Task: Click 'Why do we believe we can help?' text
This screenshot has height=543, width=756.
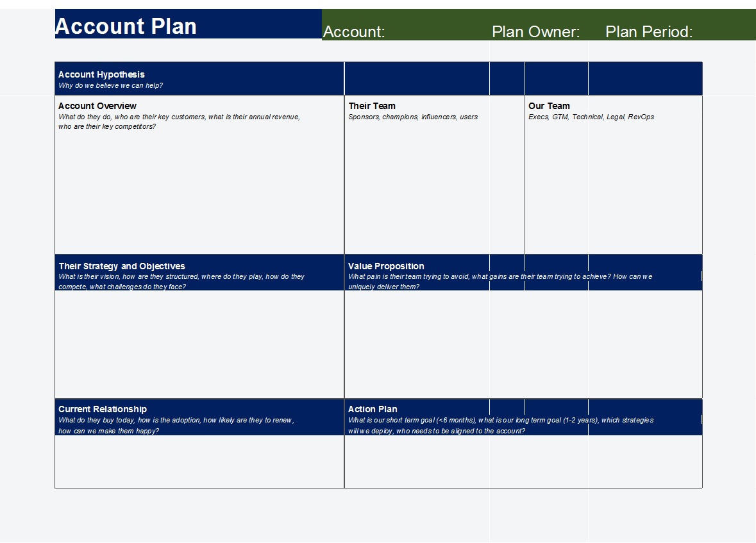Action: point(110,85)
